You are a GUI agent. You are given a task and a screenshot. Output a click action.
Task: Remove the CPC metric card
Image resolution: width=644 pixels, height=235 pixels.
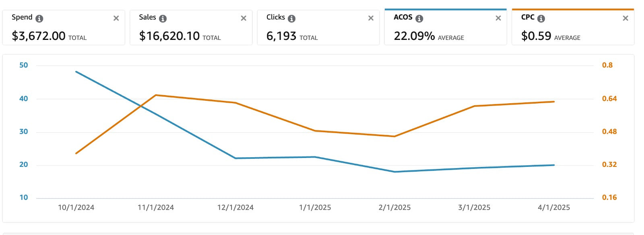pos(625,18)
